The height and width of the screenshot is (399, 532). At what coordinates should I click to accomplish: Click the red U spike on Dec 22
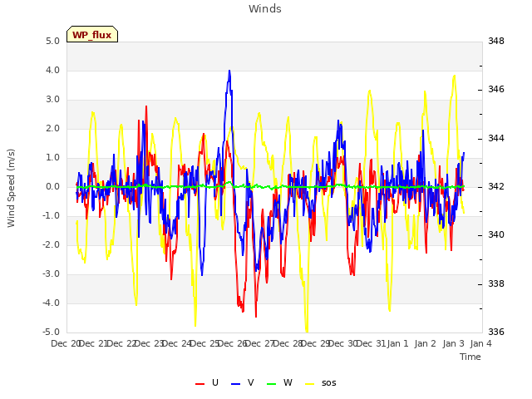[x=146, y=107]
